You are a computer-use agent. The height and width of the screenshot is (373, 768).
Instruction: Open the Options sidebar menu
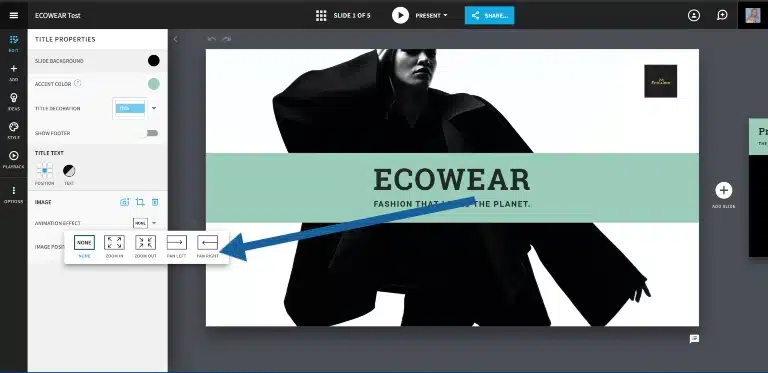pyautogui.click(x=14, y=194)
